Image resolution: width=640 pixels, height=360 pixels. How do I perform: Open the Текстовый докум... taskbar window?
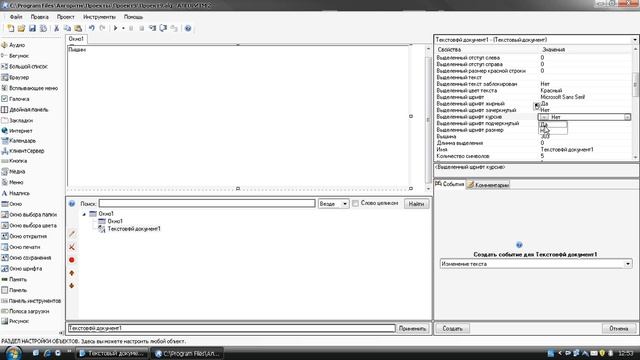(x=112, y=353)
